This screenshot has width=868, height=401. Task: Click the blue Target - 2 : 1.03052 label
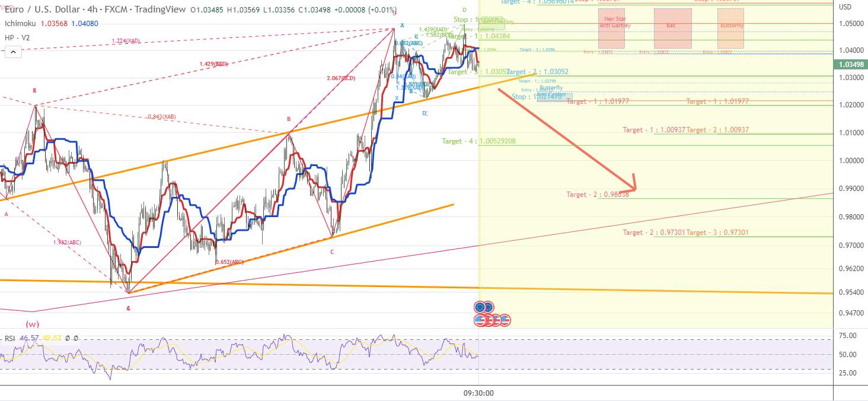coord(537,72)
